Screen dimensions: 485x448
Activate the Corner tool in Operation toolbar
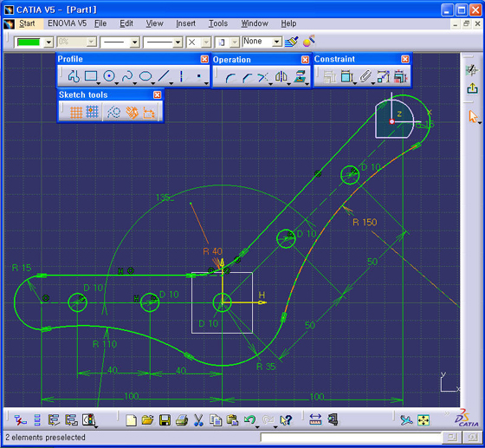point(230,77)
